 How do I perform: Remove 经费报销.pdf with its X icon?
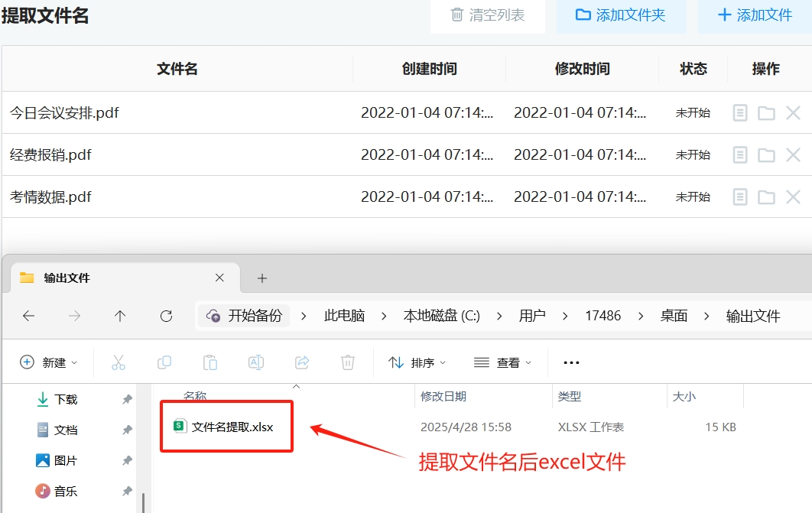coord(794,154)
